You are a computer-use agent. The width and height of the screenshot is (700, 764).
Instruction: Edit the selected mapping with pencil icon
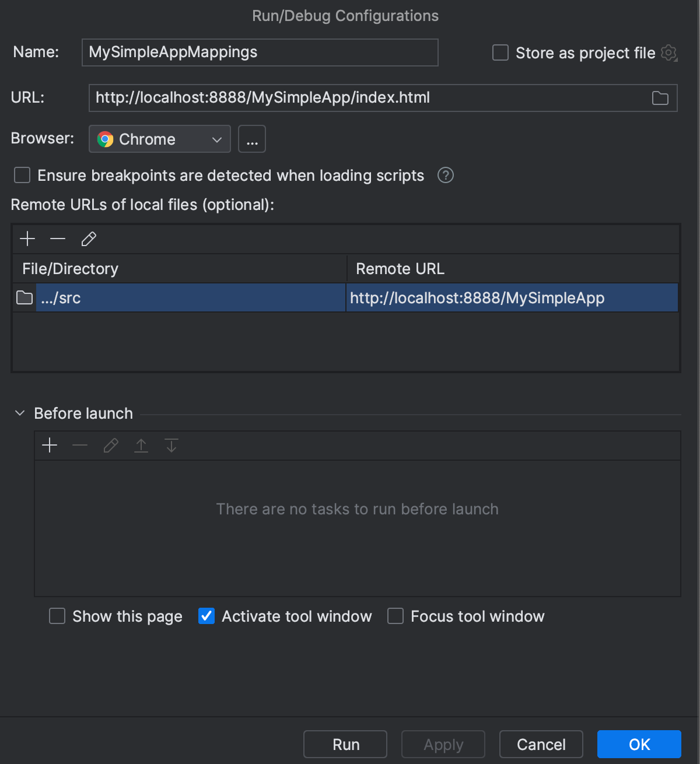point(89,239)
